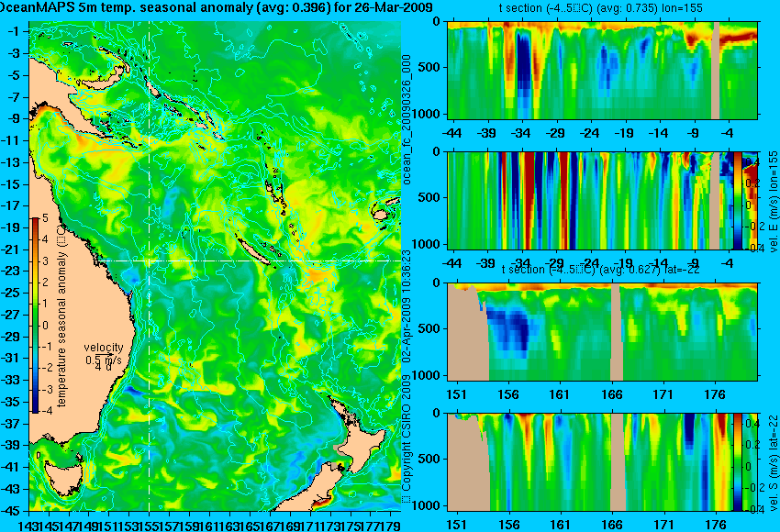Click the 'velocity' legend word over Australia
The width and height of the screenshot is (780, 532).
tap(103, 348)
